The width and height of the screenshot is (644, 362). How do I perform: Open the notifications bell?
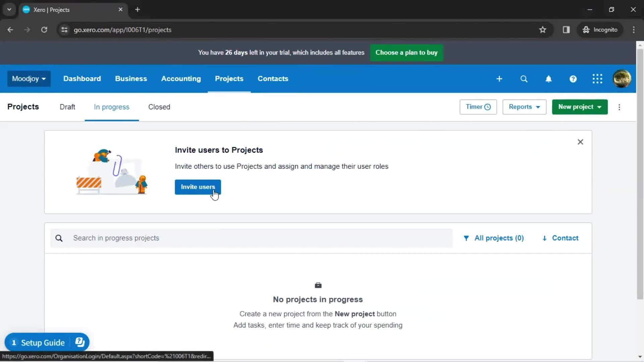pyautogui.click(x=548, y=79)
